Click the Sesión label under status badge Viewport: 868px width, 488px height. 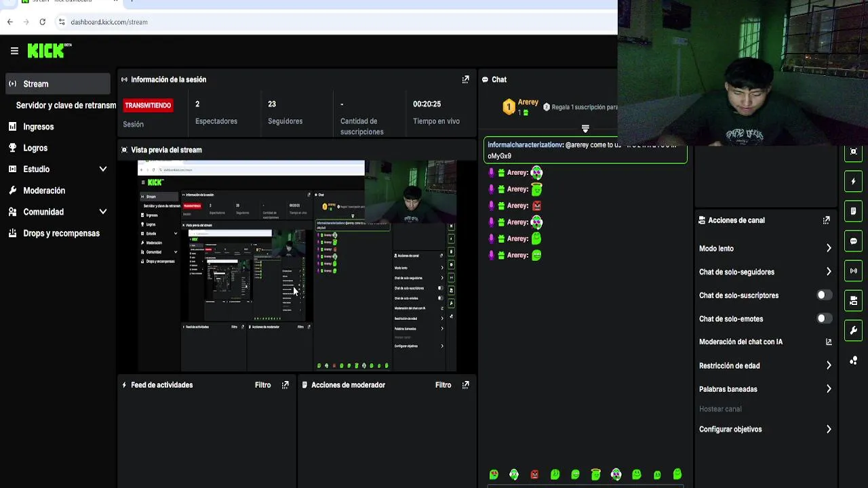[133, 124]
